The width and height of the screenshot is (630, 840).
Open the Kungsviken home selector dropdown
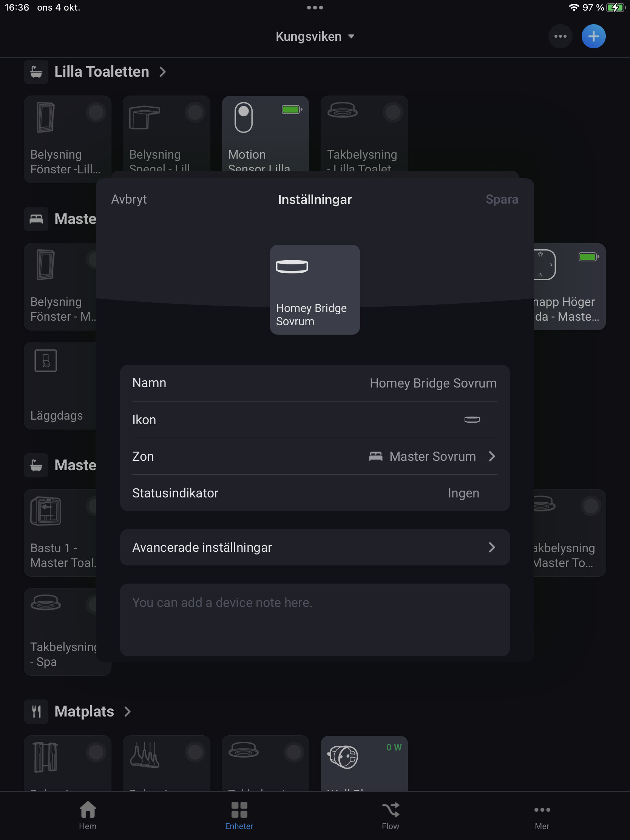tap(315, 37)
